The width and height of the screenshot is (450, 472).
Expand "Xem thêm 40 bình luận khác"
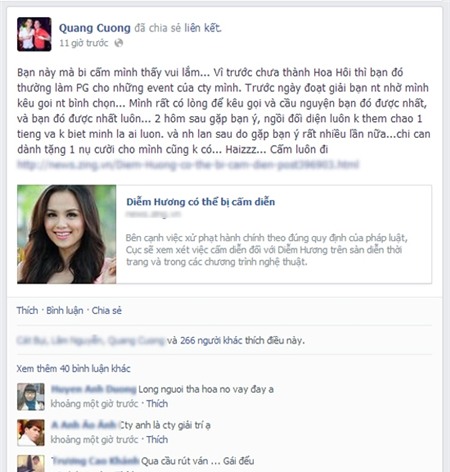(x=73, y=369)
